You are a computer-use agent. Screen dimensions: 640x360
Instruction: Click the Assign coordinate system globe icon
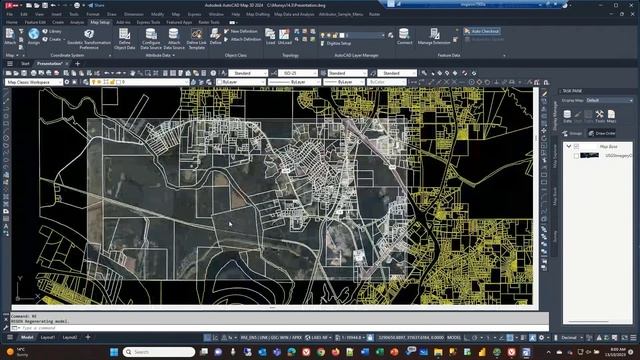point(34,36)
